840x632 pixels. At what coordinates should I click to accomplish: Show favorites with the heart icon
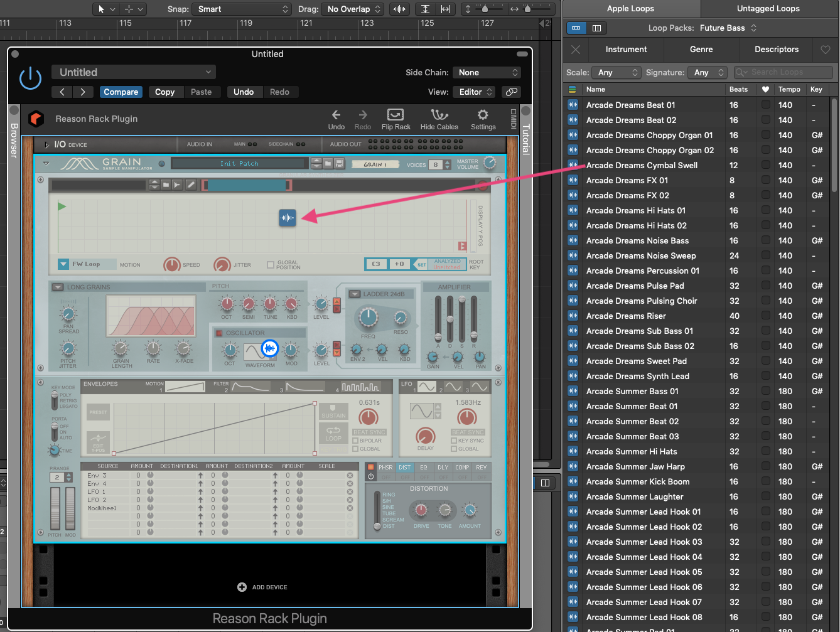(x=825, y=50)
